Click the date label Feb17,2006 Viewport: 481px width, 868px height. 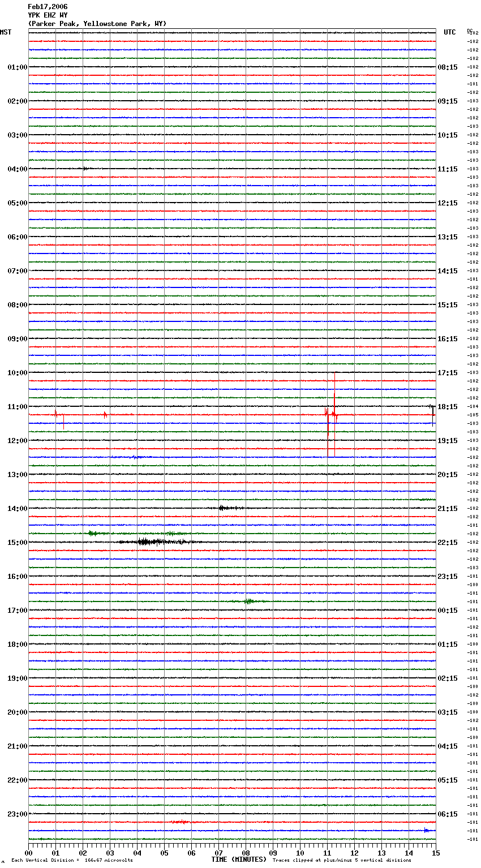click(48, 7)
